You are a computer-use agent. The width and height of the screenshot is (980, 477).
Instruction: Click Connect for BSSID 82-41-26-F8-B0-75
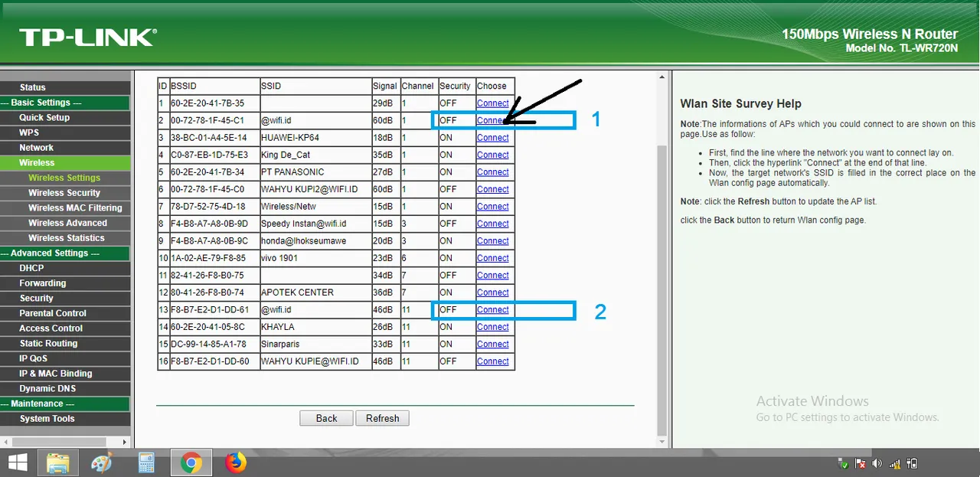coord(492,276)
